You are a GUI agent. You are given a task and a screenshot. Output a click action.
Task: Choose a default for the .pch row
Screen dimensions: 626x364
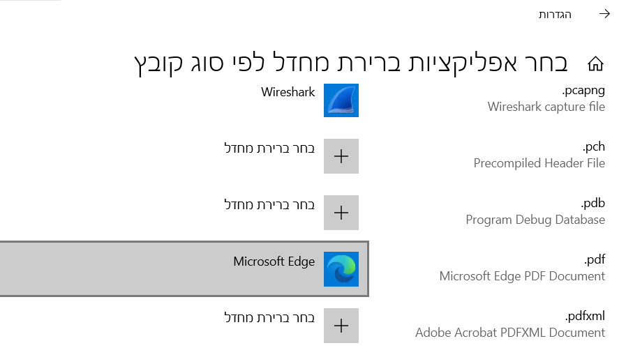[269, 148]
